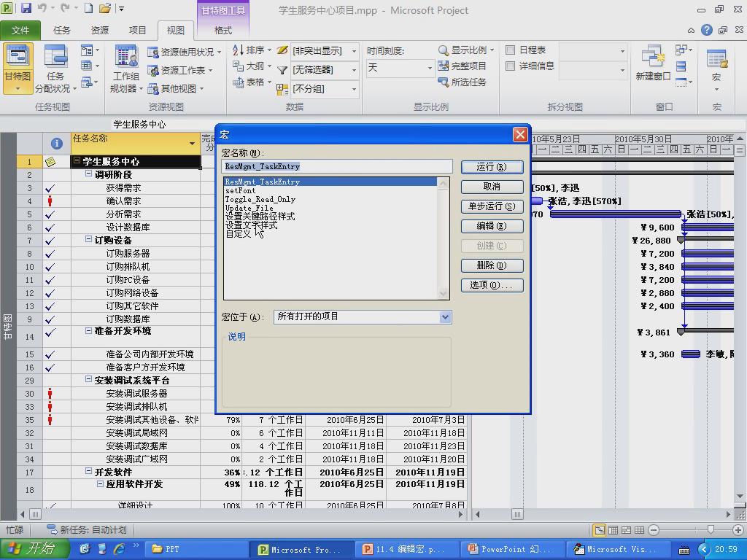Open the 任务名称 column filter arrow
Screen dimensions: 747x560
[192, 144]
